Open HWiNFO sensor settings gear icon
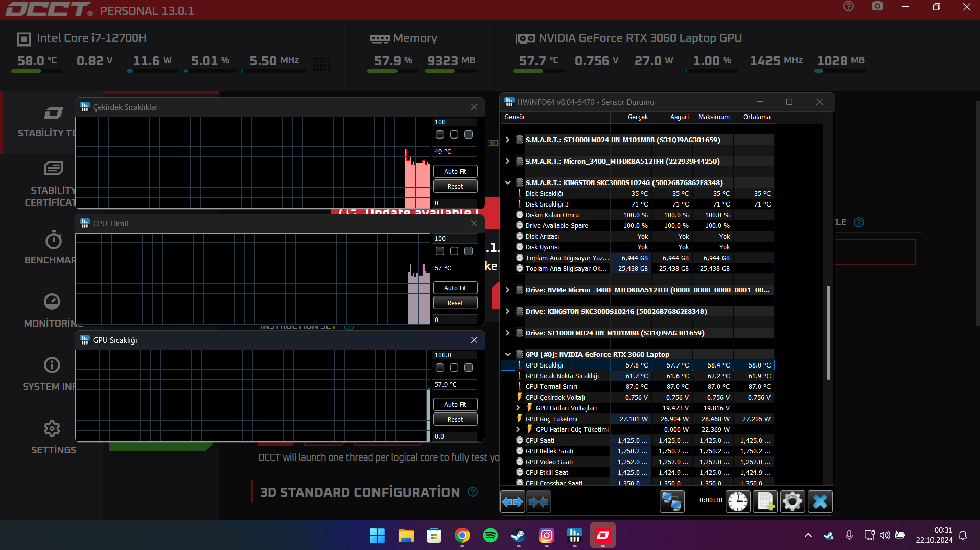The image size is (980, 550). pos(792,501)
